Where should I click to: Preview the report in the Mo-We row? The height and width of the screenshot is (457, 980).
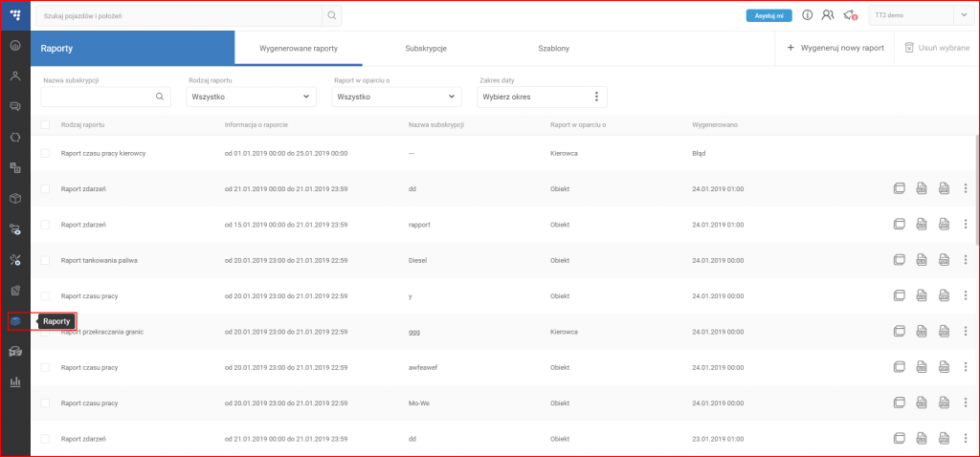899,403
